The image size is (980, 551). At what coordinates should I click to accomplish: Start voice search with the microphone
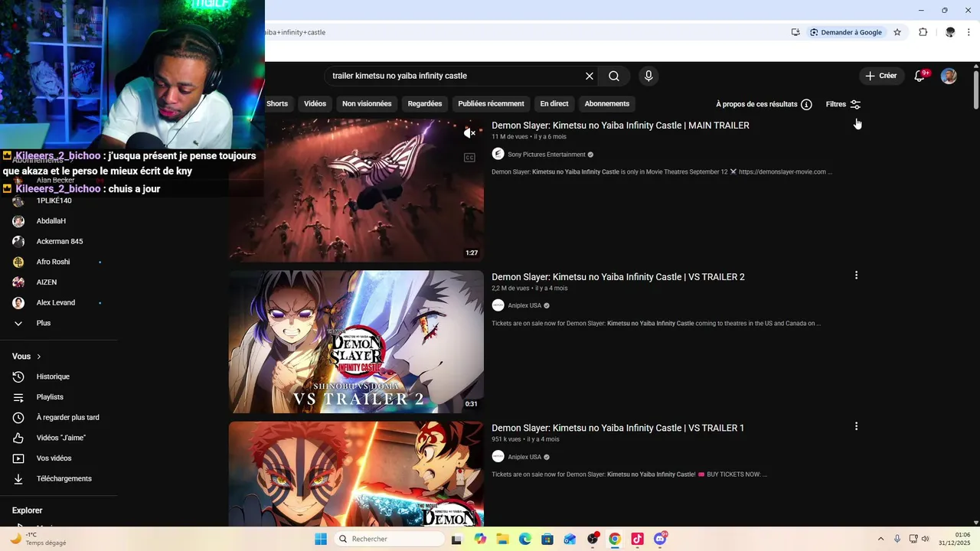[x=648, y=76]
